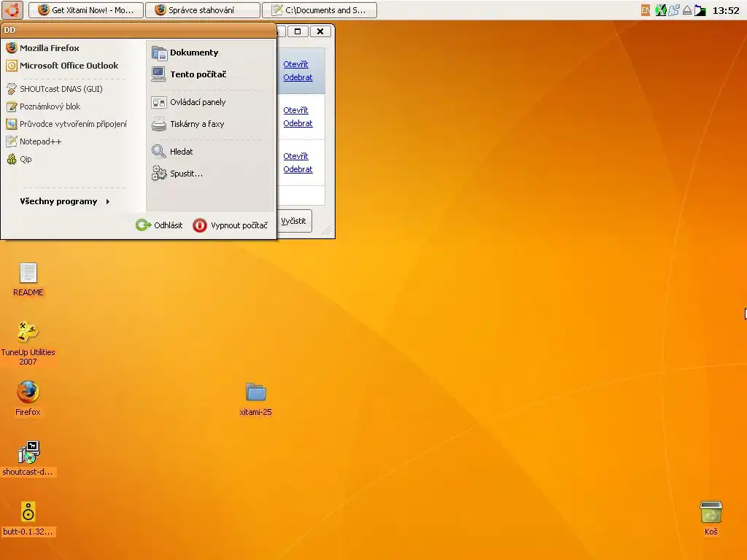Click Odebrat link in highlighted download row
This screenshot has width=747, height=560.
coord(298,77)
